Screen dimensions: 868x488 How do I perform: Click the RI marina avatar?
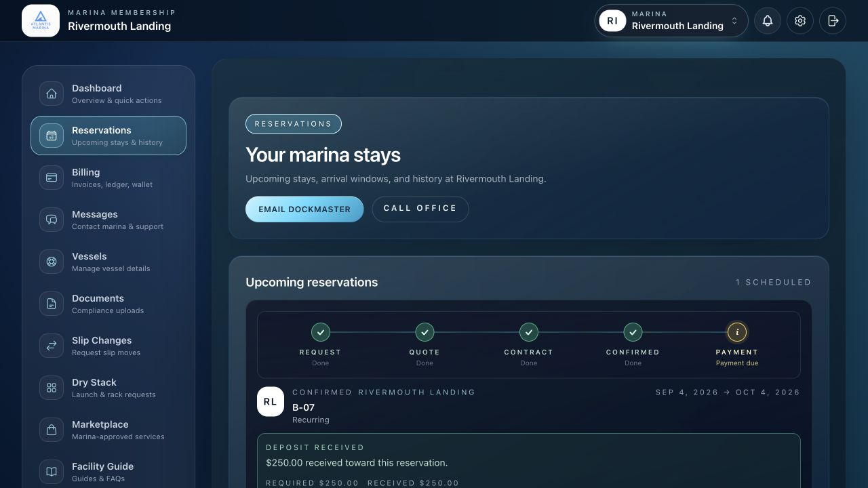612,21
